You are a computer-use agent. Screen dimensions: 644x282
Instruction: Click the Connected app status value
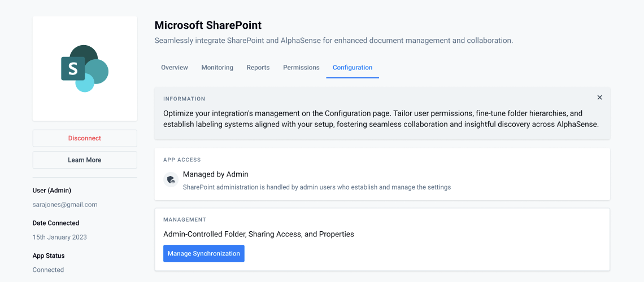pyautogui.click(x=48, y=270)
